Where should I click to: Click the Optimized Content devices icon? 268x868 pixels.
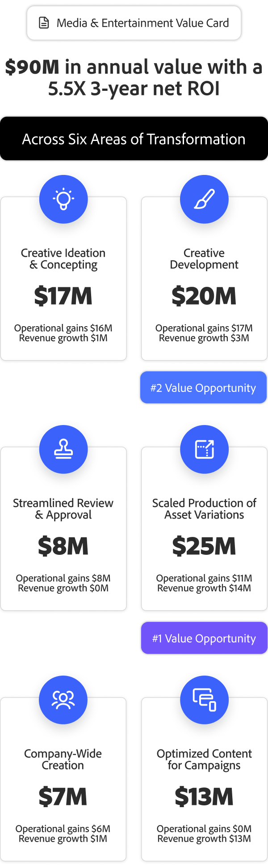pyautogui.click(x=204, y=700)
